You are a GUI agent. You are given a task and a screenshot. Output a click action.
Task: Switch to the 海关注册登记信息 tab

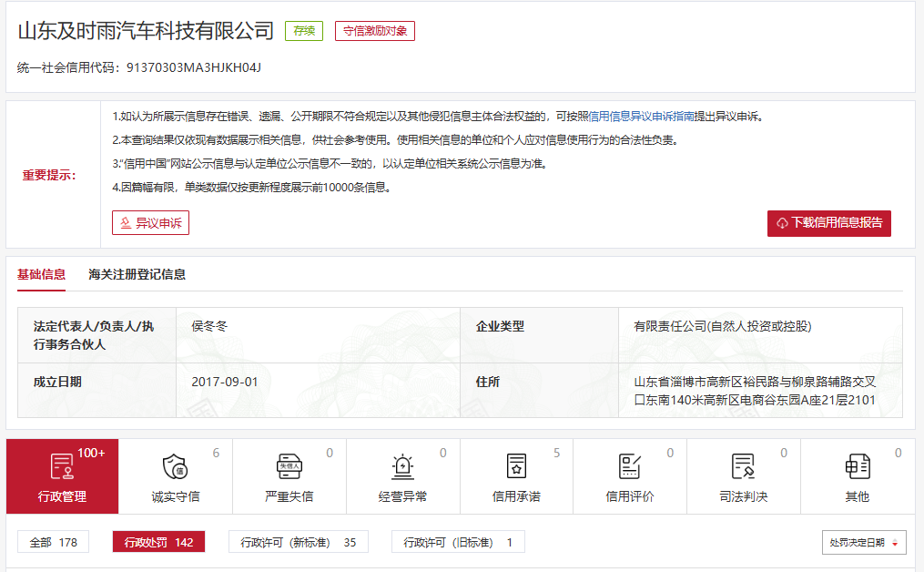137,274
